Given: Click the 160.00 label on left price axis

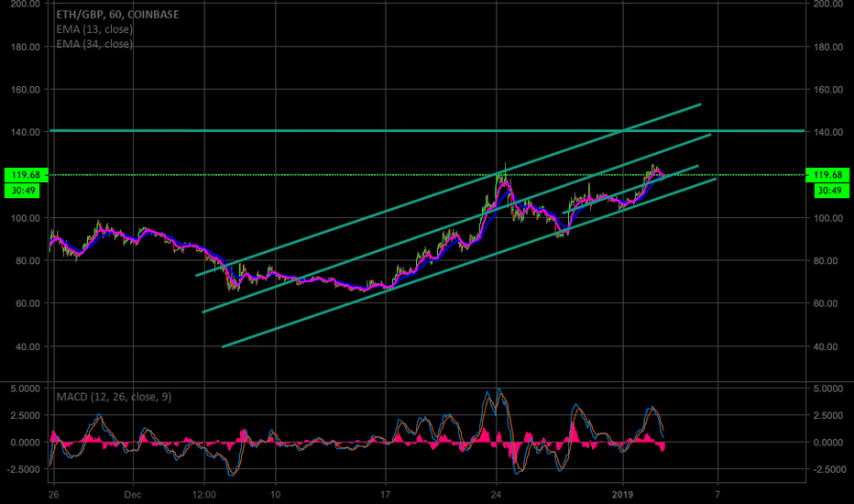Looking at the screenshot, I should (x=26, y=90).
